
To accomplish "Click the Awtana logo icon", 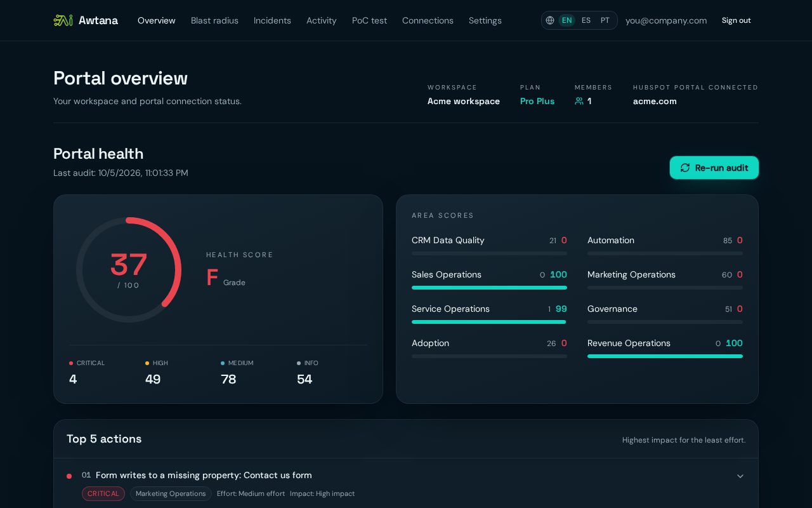I will coord(63,20).
